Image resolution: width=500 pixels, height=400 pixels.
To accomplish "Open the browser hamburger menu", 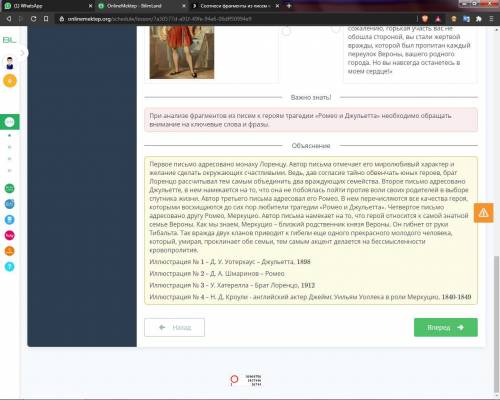I will [491, 19].
